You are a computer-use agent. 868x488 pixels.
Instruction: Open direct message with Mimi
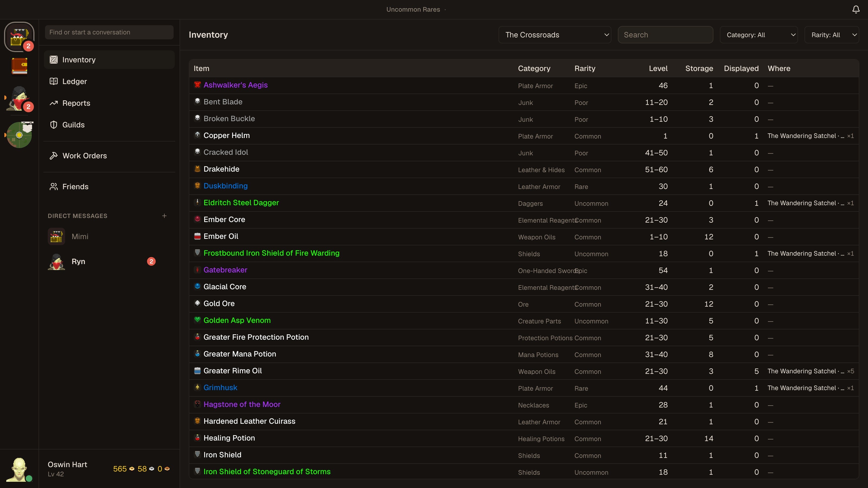(x=109, y=236)
